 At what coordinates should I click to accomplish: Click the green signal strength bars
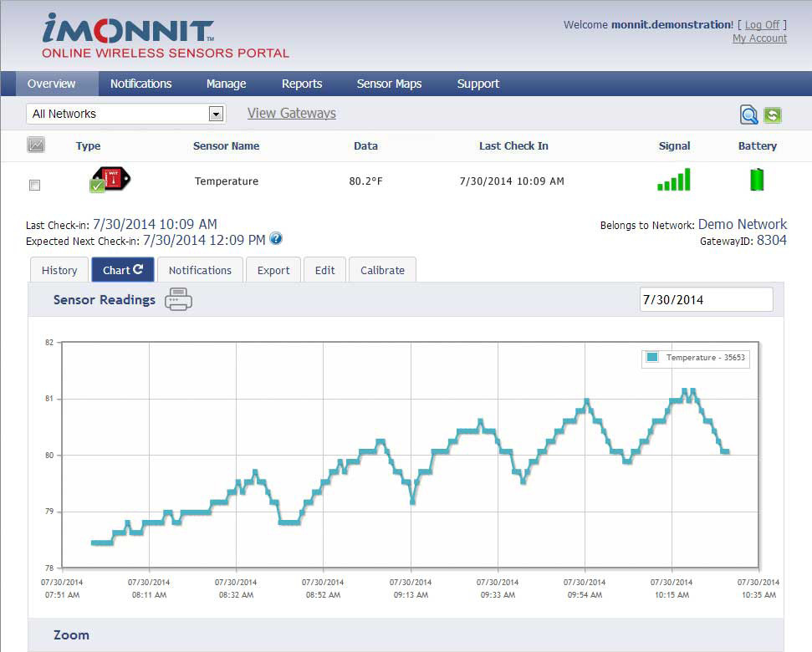pos(674,180)
